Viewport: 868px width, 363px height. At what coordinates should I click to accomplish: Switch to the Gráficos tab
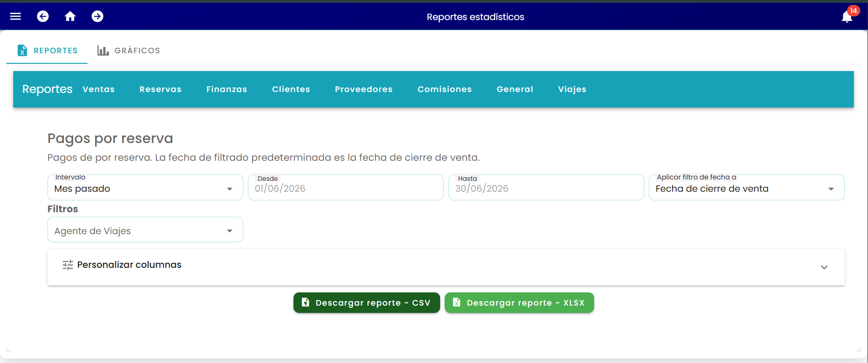click(x=128, y=51)
